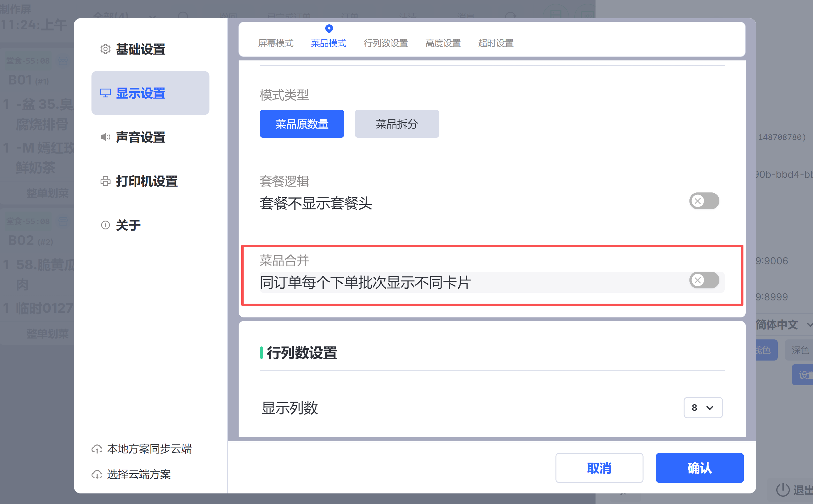Switch to the 屏幕模式 tab

point(275,43)
